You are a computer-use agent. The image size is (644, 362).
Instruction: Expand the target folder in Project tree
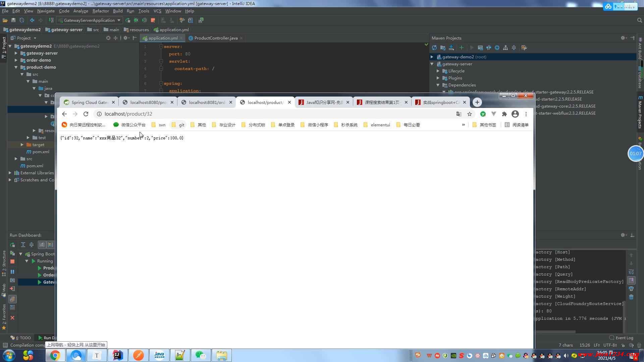pos(22,144)
